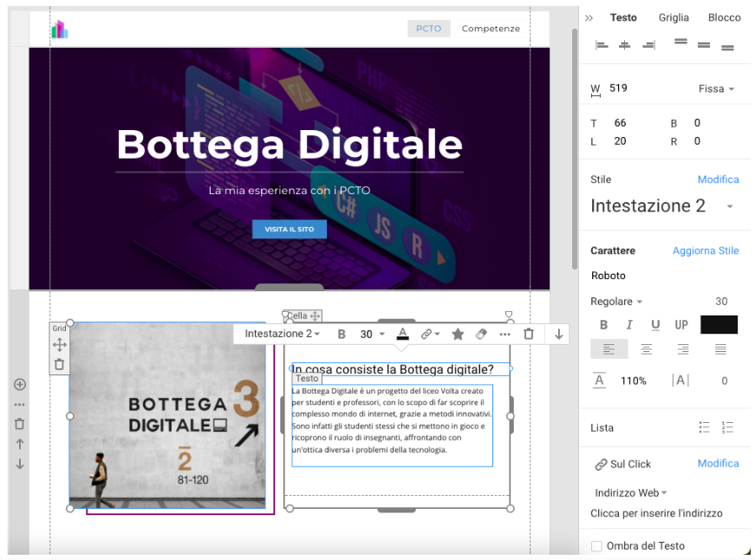The width and height of the screenshot is (755, 560).
Task: Move block down with left sidebar arrow
Action: pos(20,464)
